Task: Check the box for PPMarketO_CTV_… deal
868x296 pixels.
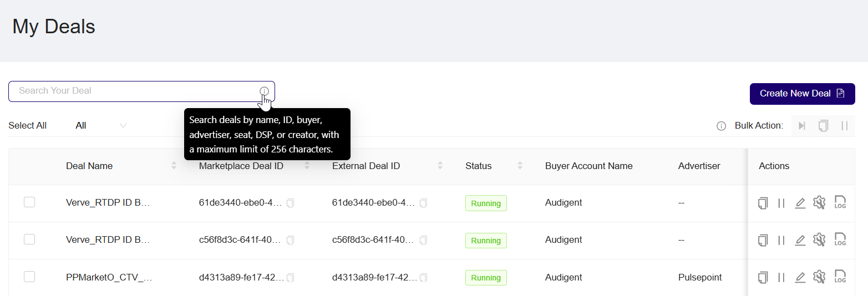Action: (29, 277)
